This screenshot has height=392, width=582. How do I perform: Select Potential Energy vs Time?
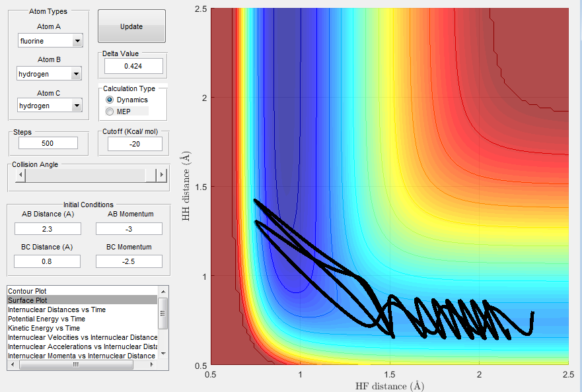pos(83,319)
